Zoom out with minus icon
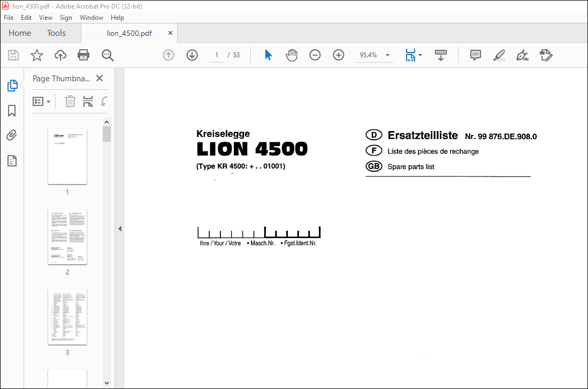This screenshot has width=588, height=389. coord(315,55)
